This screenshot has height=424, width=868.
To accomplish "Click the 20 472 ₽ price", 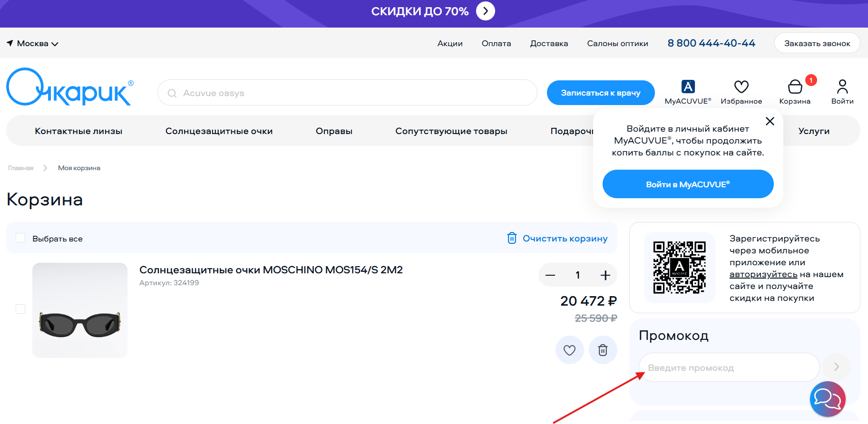I will 588,301.
